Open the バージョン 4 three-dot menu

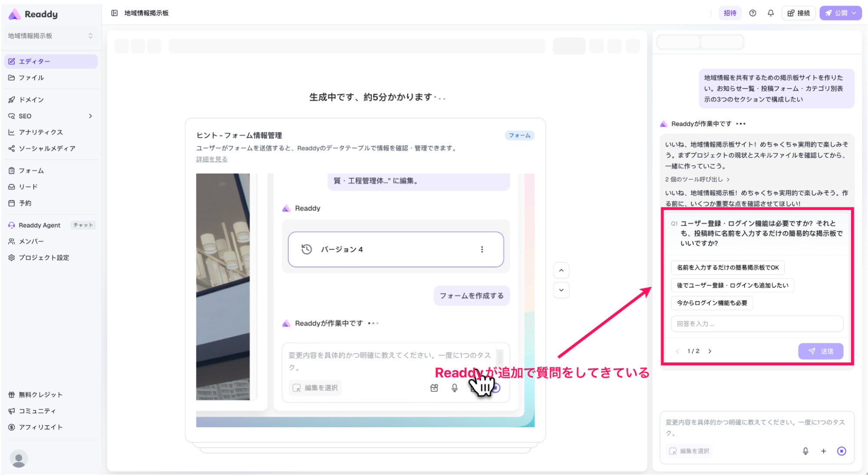pyautogui.click(x=482, y=249)
